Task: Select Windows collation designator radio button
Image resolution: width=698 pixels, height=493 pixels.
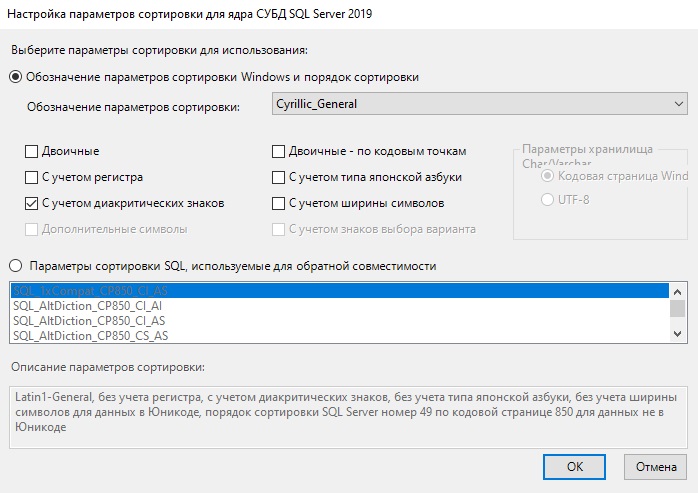Action: point(16,77)
